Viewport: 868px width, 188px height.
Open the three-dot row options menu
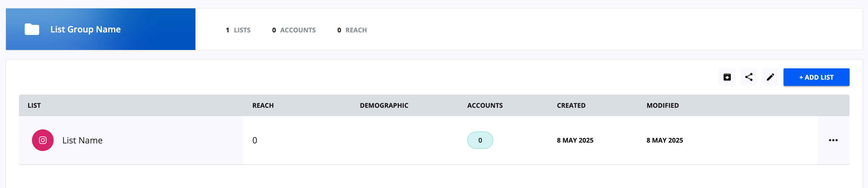(x=833, y=140)
